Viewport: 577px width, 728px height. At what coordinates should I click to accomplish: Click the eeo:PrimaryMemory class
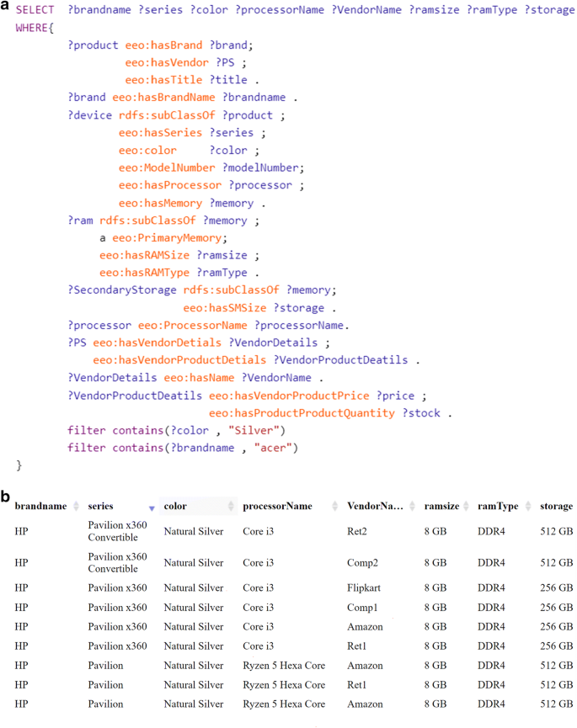pyautogui.click(x=167, y=237)
